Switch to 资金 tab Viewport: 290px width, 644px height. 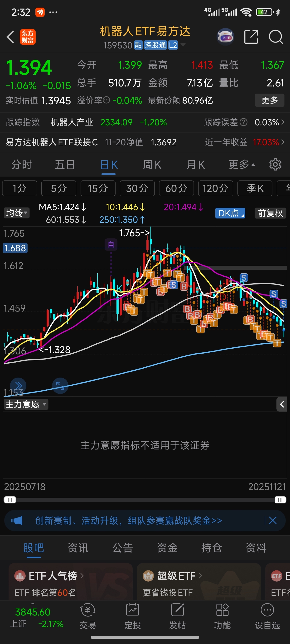(x=167, y=548)
